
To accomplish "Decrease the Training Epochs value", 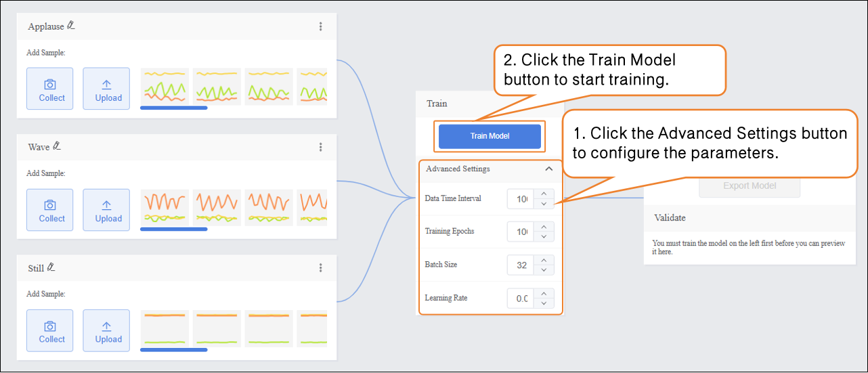I will [544, 237].
